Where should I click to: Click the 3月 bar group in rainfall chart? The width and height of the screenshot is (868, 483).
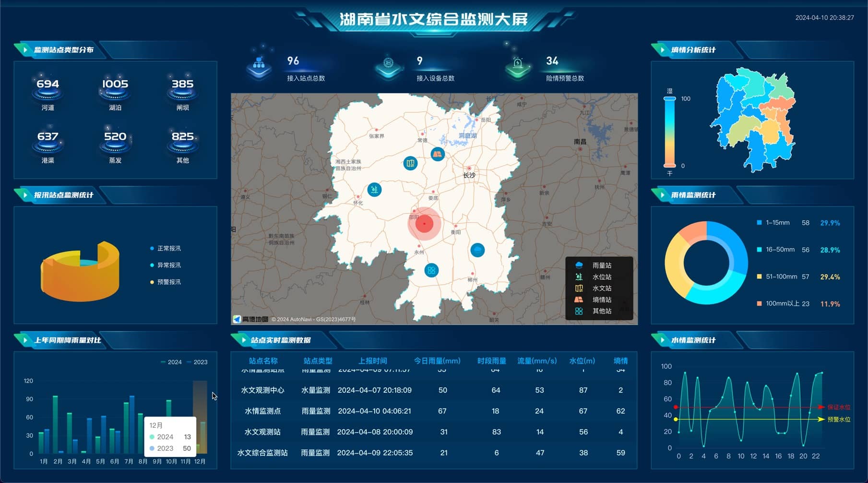click(72, 433)
